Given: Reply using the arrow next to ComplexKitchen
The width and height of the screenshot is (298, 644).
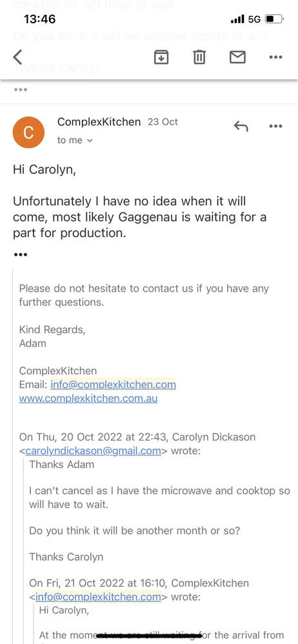Looking at the screenshot, I should [x=241, y=126].
